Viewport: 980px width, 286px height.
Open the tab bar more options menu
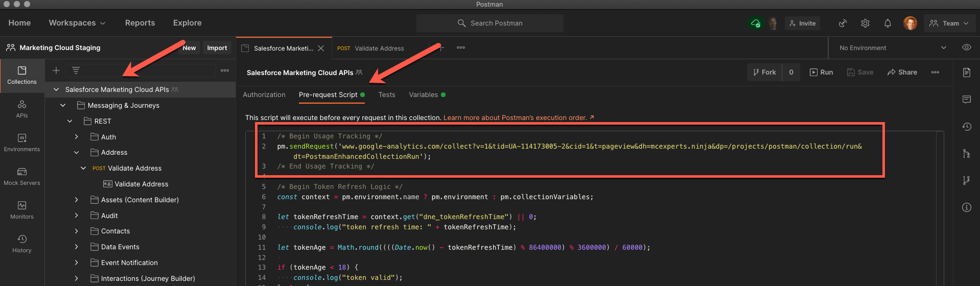[x=461, y=47]
